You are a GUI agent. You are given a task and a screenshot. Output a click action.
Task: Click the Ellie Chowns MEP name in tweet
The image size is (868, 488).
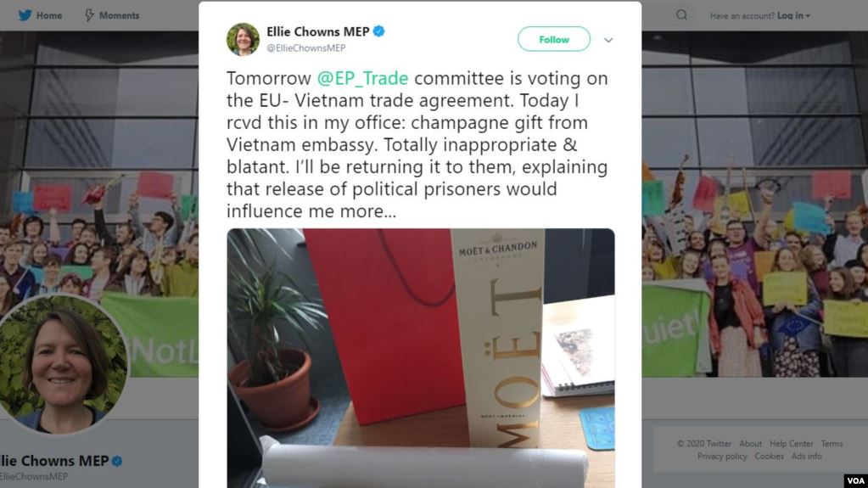pyautogui.click(x=317, y=31)
